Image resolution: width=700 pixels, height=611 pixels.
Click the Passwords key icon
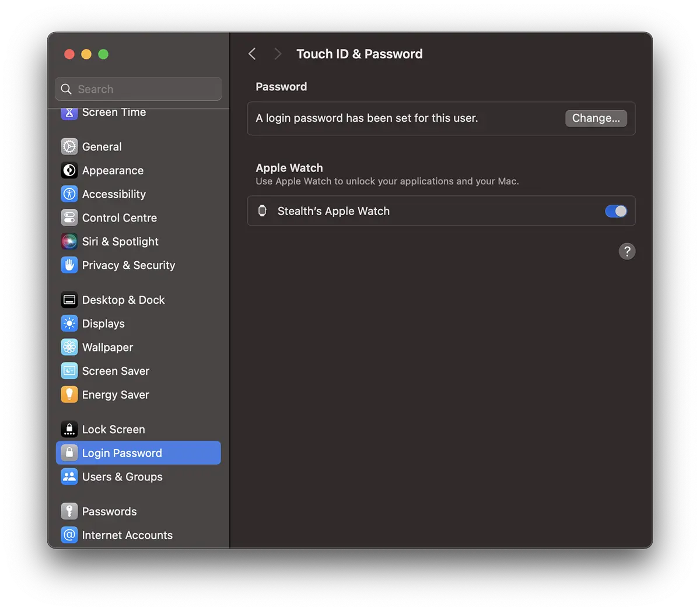pos(69,511)
